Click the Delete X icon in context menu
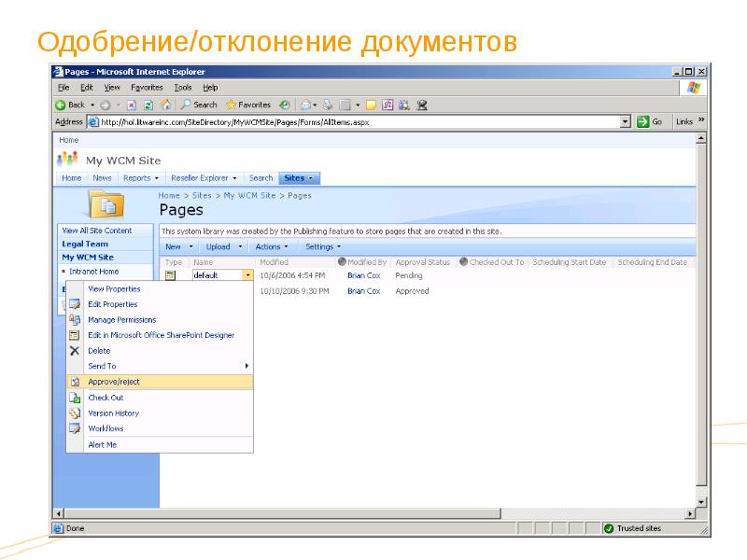Screen dimensions: 747x560 (75, 351)
